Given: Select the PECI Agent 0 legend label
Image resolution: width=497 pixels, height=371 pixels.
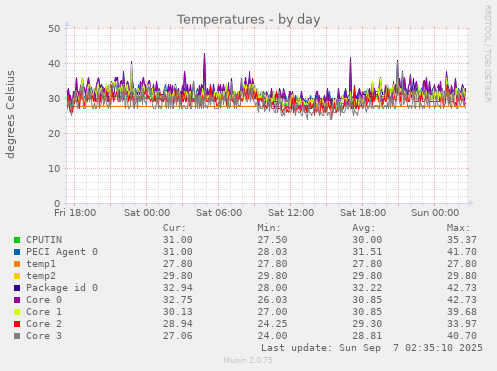Looking at the screenshot, I should coord(62,252).
